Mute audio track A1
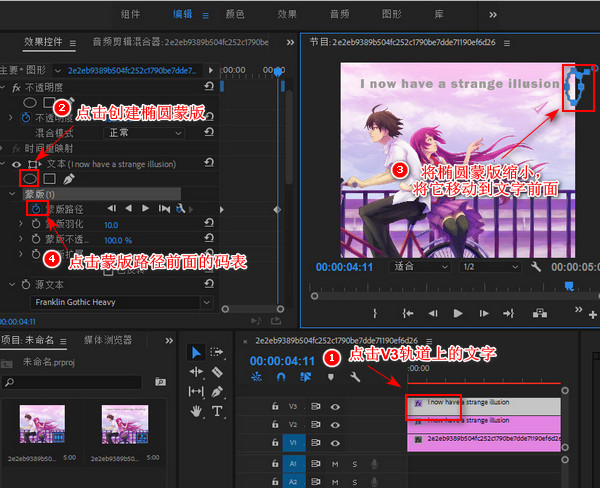Screen dimensions: 600x488 click(335, 464)
